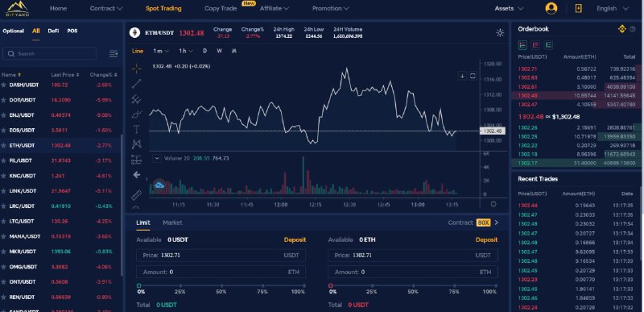This screenshot has height=312, width=644.
Task: Expand the Affiliate menu dropdown
Action: point(275,8)
